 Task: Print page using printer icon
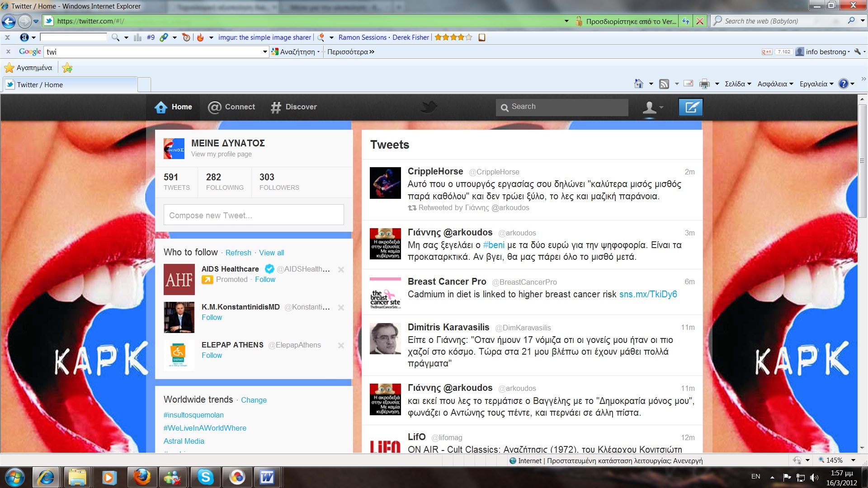coord(704,84)
